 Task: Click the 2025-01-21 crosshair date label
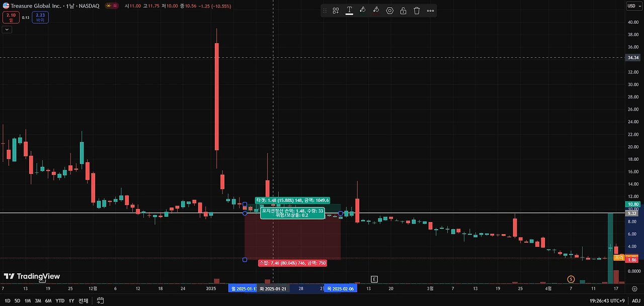273,289
